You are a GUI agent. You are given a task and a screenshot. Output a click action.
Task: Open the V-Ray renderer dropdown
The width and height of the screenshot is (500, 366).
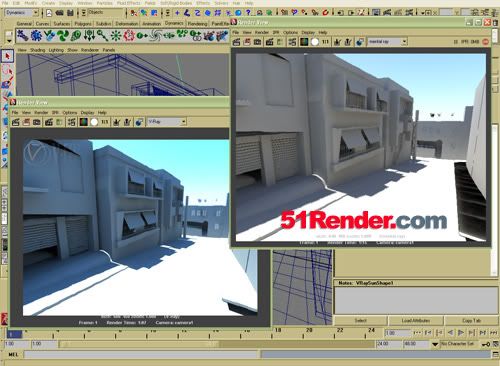[x=166, y=122]
